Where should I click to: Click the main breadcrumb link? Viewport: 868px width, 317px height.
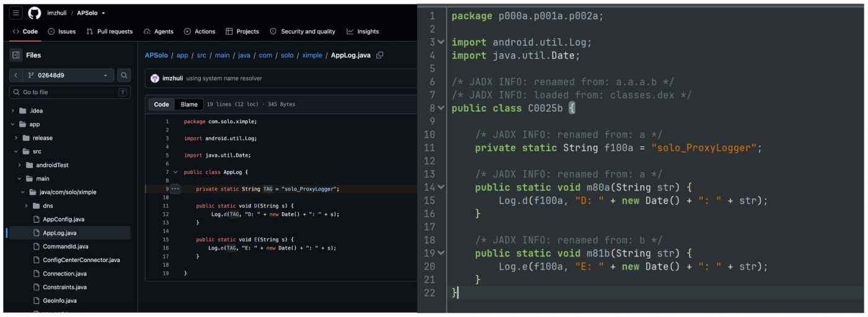[x=222, y=55]
